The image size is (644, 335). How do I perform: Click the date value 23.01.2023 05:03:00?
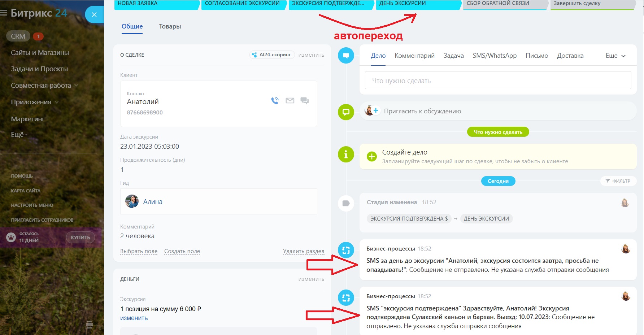coord(149,147)
